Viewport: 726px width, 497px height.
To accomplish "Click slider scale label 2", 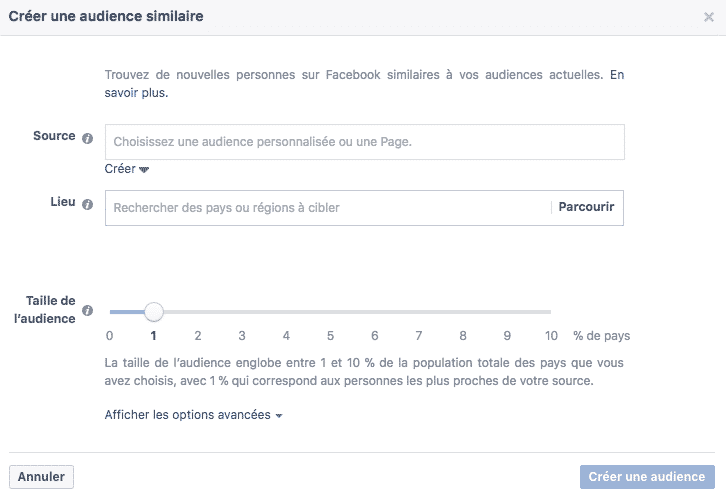I will [198, 336].
